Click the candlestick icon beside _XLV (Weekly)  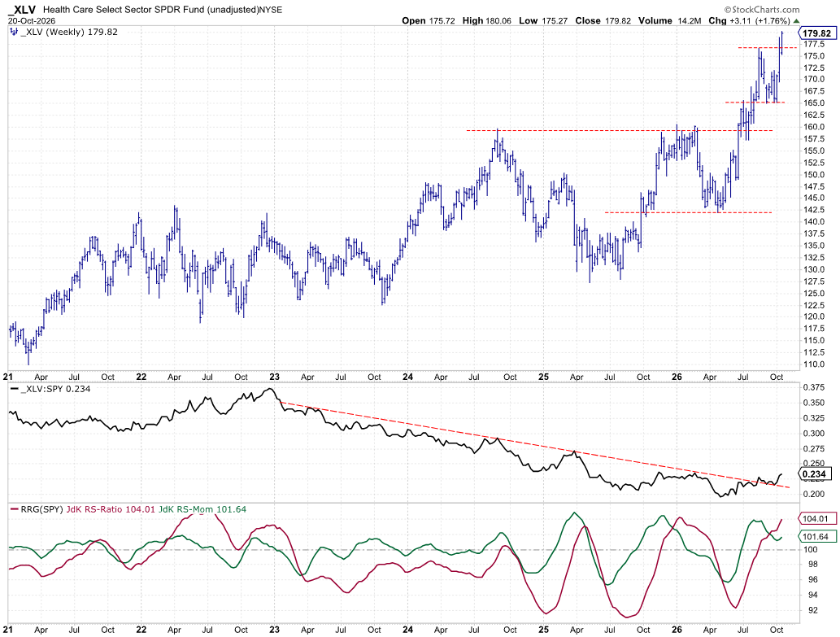(x=13, y=33)
